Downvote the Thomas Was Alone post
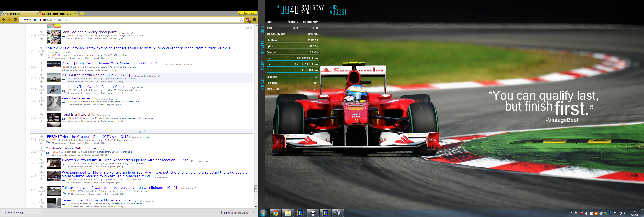Viewport: 644px width, 217px height. 41,70
